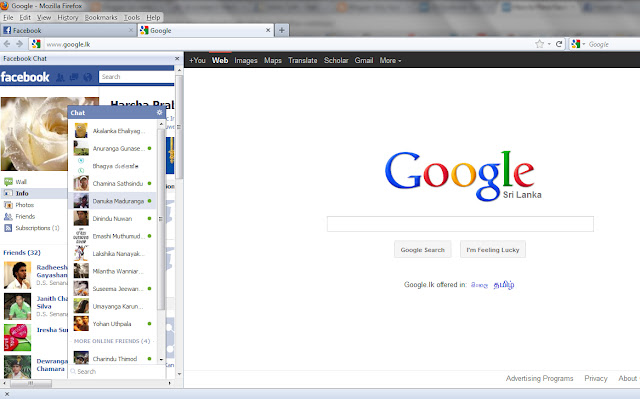Image resolution: width=640 pixels, height=399 pixels.
Task: Bookmark page with the star icon
Action: 539,44
